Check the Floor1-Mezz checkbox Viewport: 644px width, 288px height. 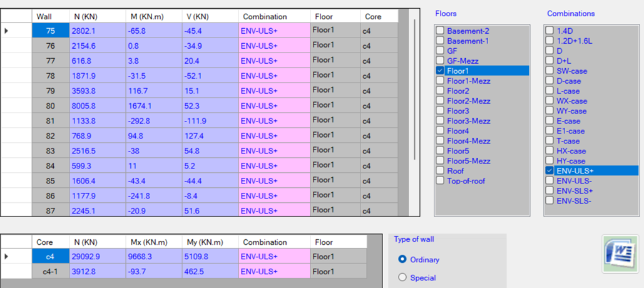[x=440, y=81]
